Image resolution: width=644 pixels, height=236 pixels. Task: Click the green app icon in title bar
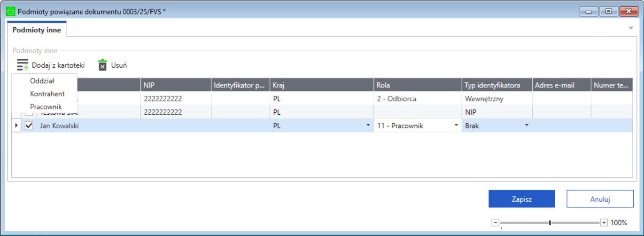click(10, 11)
